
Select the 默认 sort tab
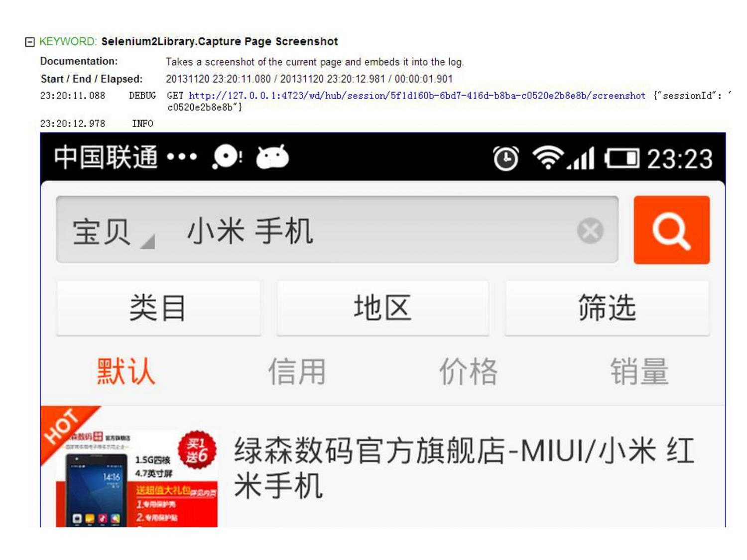[126, 371]
